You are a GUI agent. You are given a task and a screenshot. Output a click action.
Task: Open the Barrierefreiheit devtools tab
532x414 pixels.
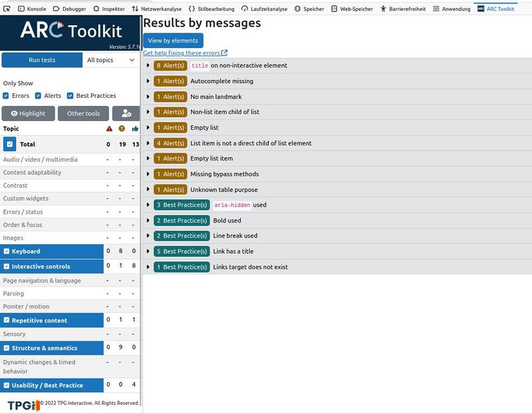tap(403, 9)
